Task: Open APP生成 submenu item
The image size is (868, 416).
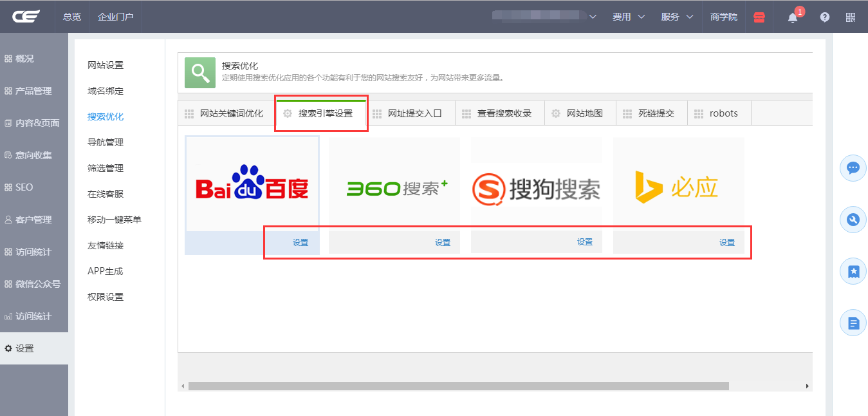Action: (105, 271)
